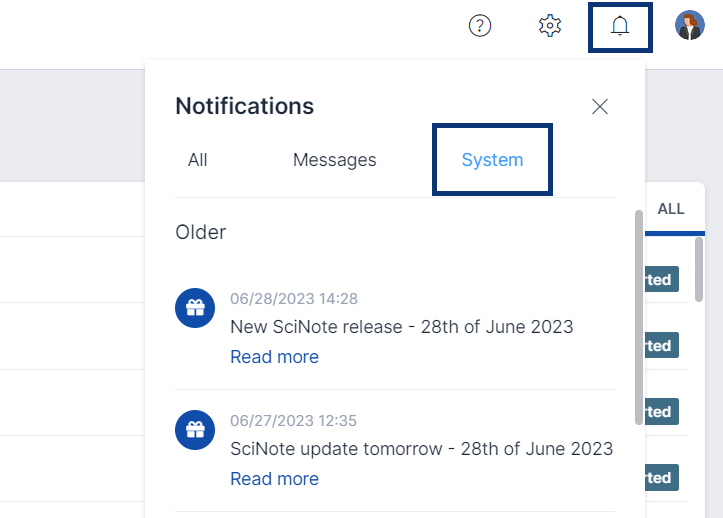Read more about SciNote update tomorrow
This screenshot has height=518, width=723.
274,479
